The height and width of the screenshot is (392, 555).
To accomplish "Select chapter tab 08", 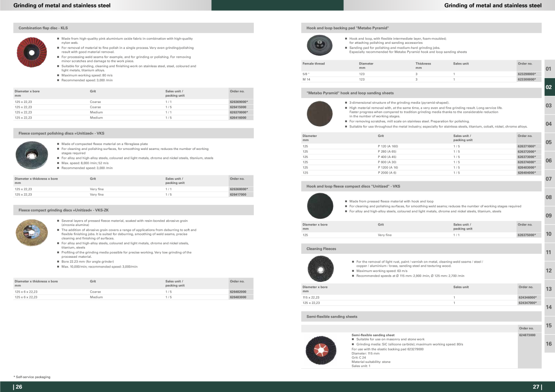I will 549,197.
